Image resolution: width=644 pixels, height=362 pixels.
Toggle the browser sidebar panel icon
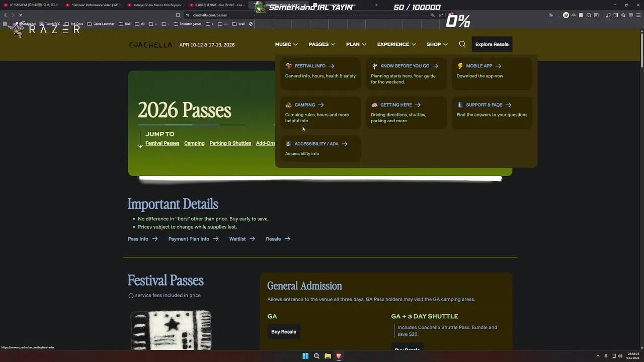616,15
